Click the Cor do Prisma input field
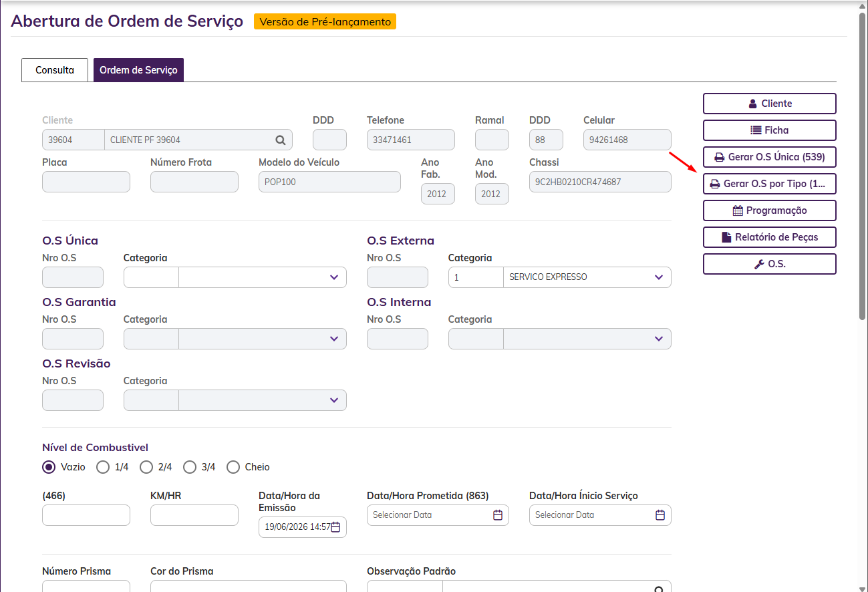The width and height of the screenshot is (868, 592). pyautogui.click(x=249, y=586)
